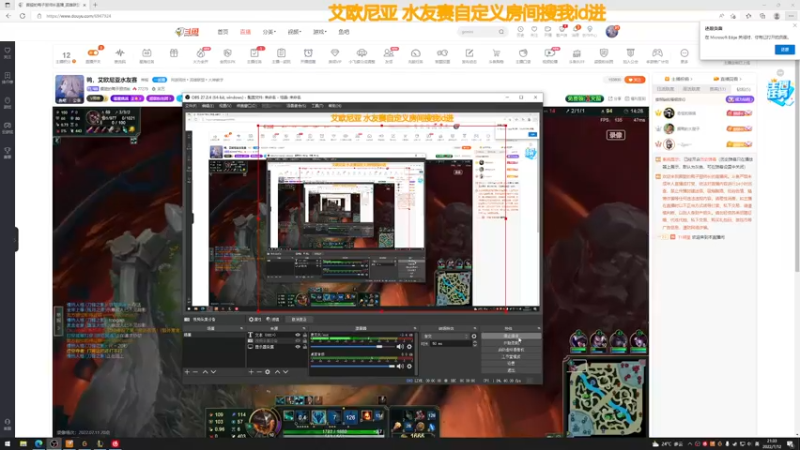
Task: Click 启动虚拟摄像机 in OBS controls
Action: (x=511, y=350)
